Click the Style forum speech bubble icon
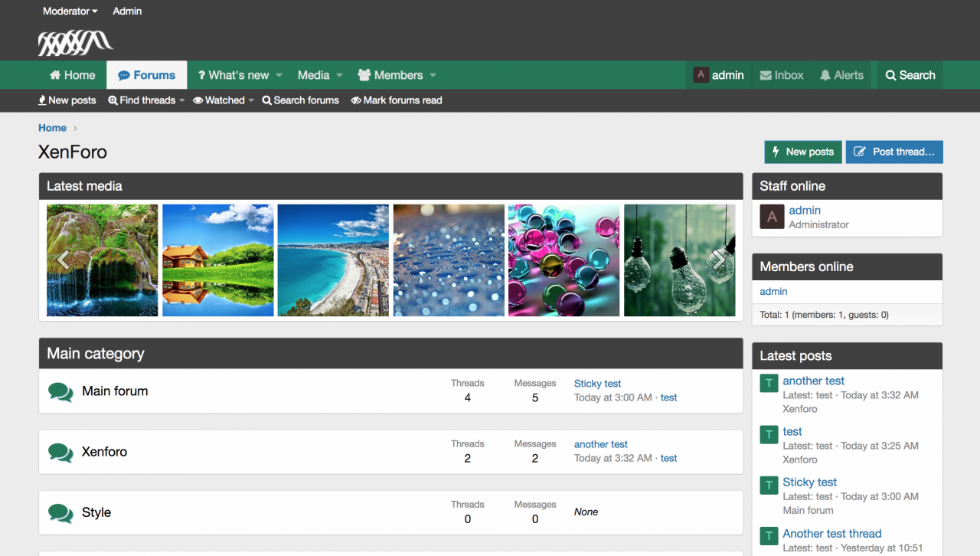The height and width of the screenshot is (556, 980). click(60, 513)
